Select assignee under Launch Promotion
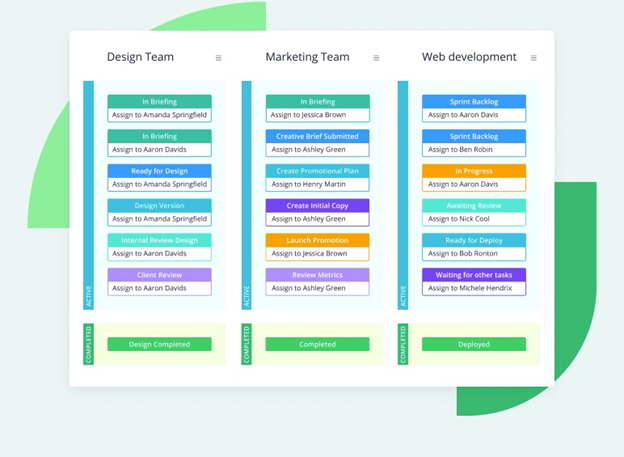Screen dimensions: 624x457 [318, 254]
